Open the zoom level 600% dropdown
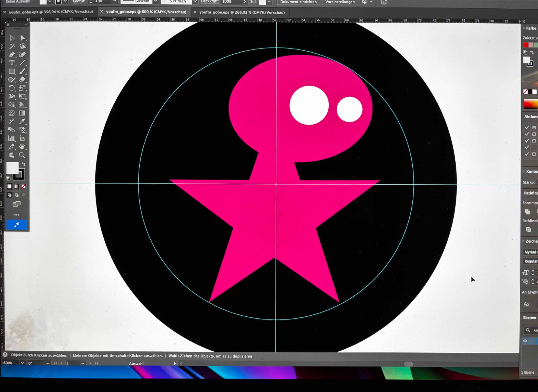 click(x=23, y=363)
